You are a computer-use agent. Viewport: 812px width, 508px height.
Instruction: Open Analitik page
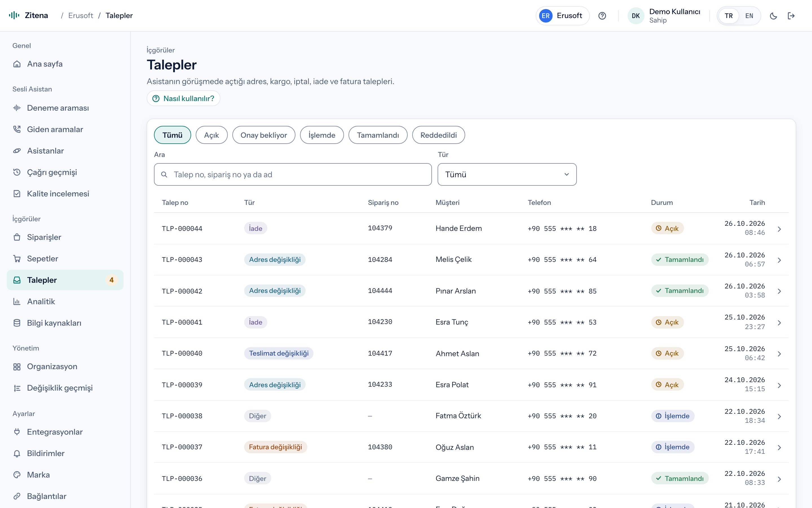65,302
